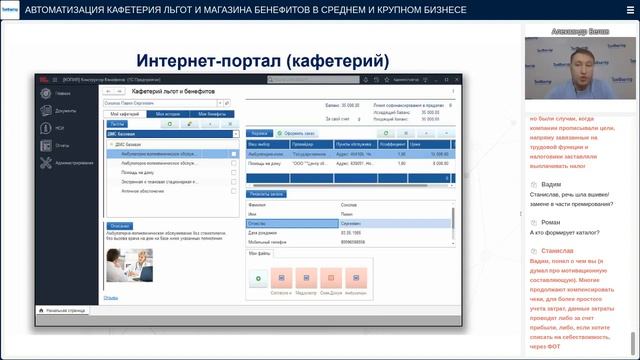This screenshot has width=640, height=360.
Task: Click the Описание button
Action: (x=120, y=226)
